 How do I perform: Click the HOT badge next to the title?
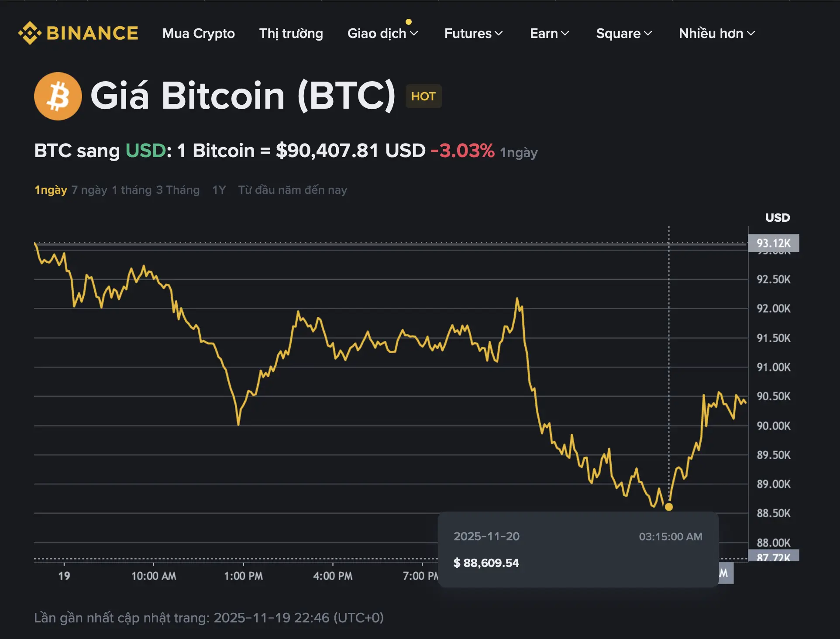coord(423,96)
